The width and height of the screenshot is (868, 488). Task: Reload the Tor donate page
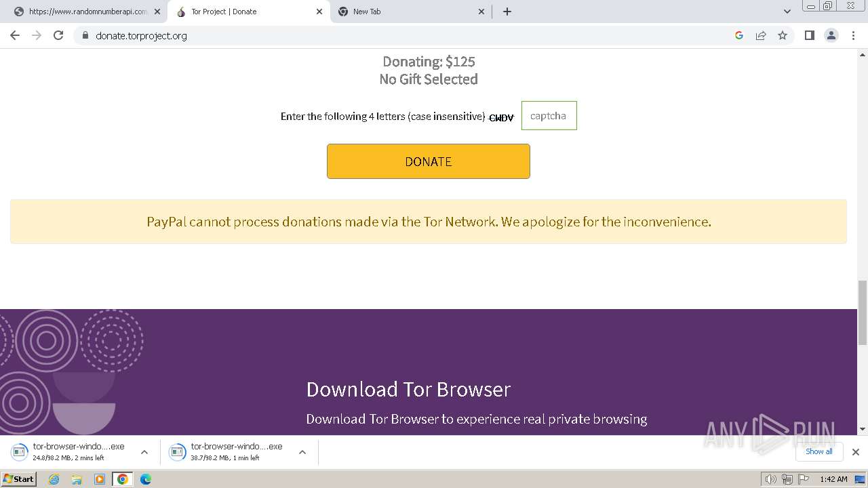click(x=58, y=35)
